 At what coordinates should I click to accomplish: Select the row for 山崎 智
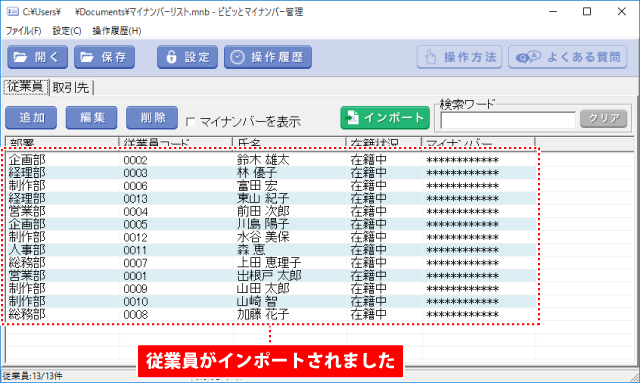271,301
